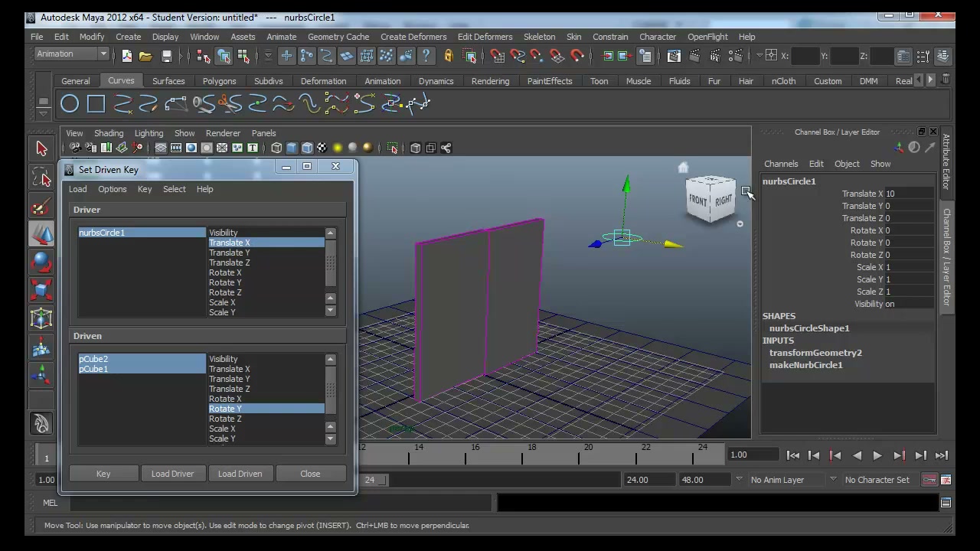Open the shelf menu arrow below shelf tab icon
This screenshot has height=551, width=980.
tap(44, 113)
